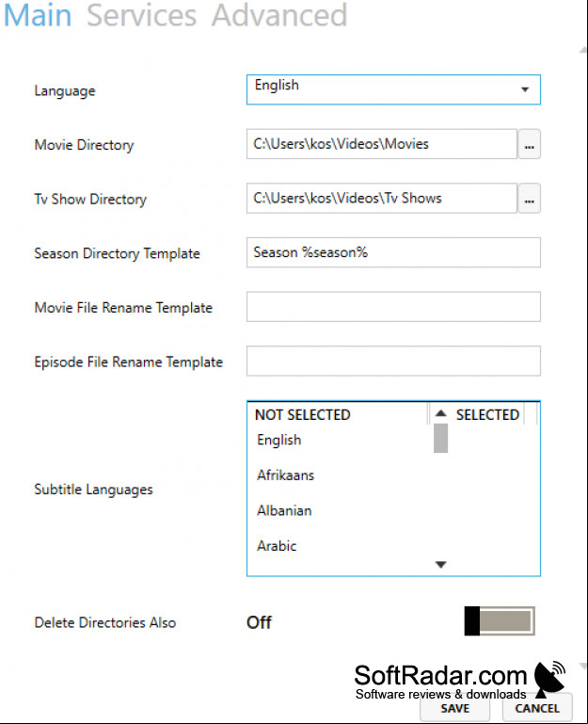The height and width of the screenshot is (724, 588).
Task: Focus the Movie File Rename Template field
Action: tap(393, 307)
